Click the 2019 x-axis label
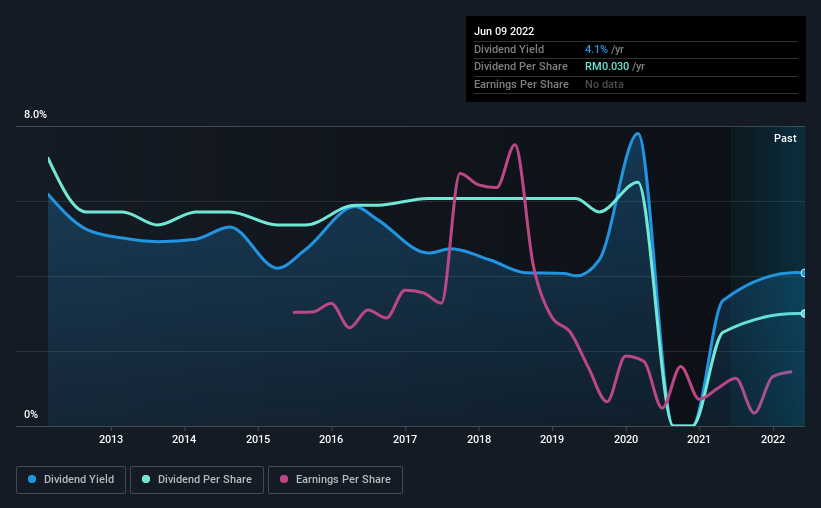The image size is (821, 508). pyautogui.click(x=552, y=439)
